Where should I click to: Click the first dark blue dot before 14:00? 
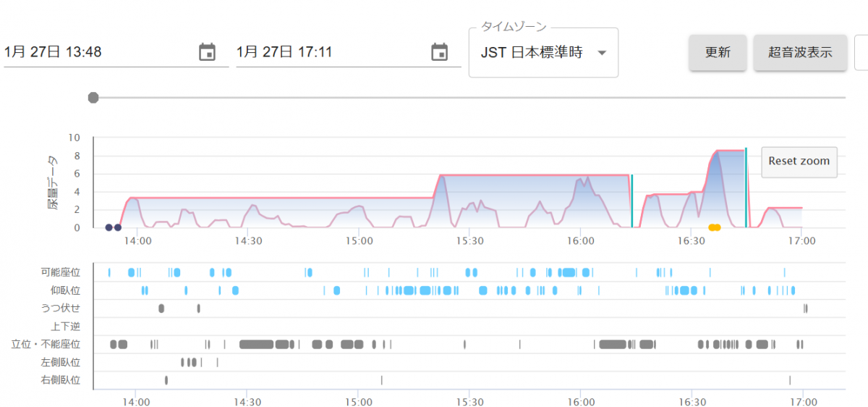coord(109,227)
